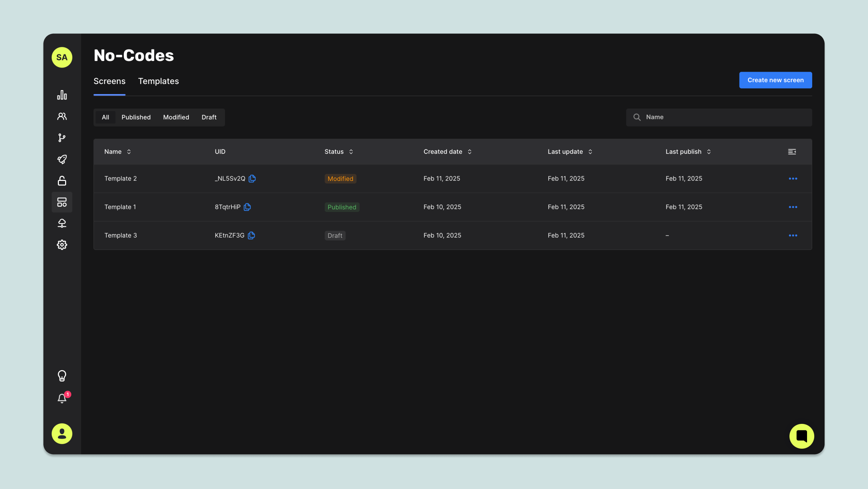Switch to the Templates tab
This screenshot has height=489, width=868.
pos(158,81)
